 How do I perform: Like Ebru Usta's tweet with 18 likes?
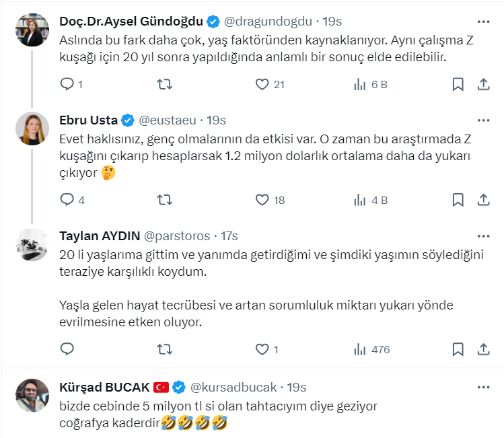click(x=262, y=200)
